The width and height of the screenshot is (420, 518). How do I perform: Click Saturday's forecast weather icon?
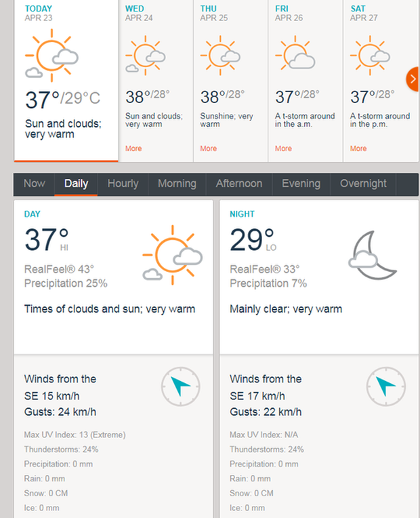(x=370, y=56)
